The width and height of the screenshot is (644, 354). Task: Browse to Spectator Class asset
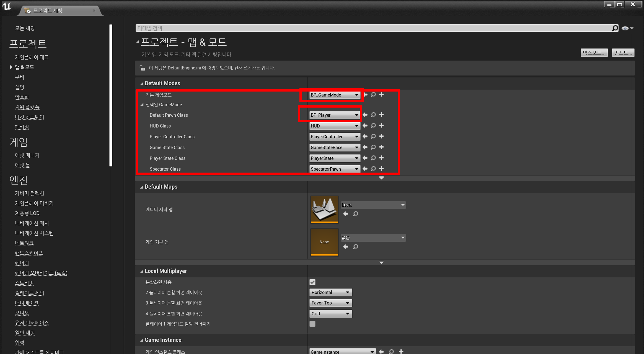tap(373, 169)
